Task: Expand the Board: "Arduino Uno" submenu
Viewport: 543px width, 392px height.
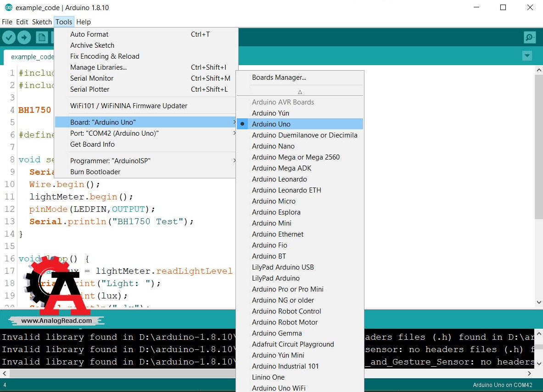Action: pos(146,122)
